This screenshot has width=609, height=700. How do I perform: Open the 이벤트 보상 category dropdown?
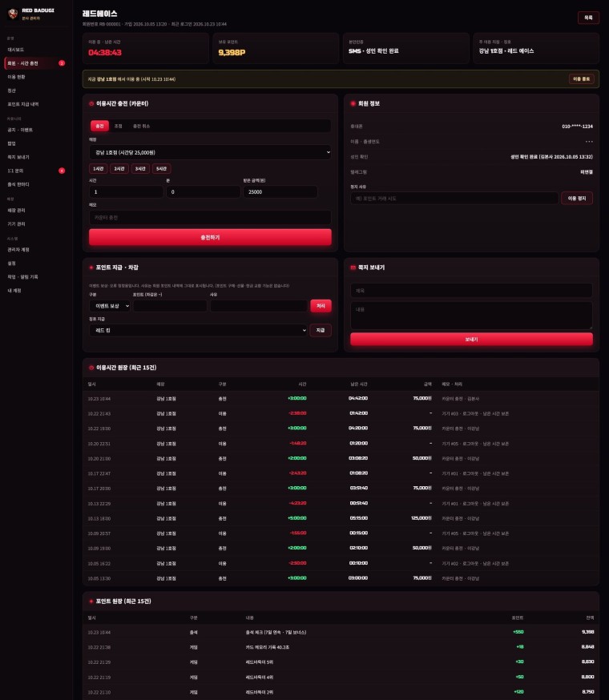coord(110,306)
